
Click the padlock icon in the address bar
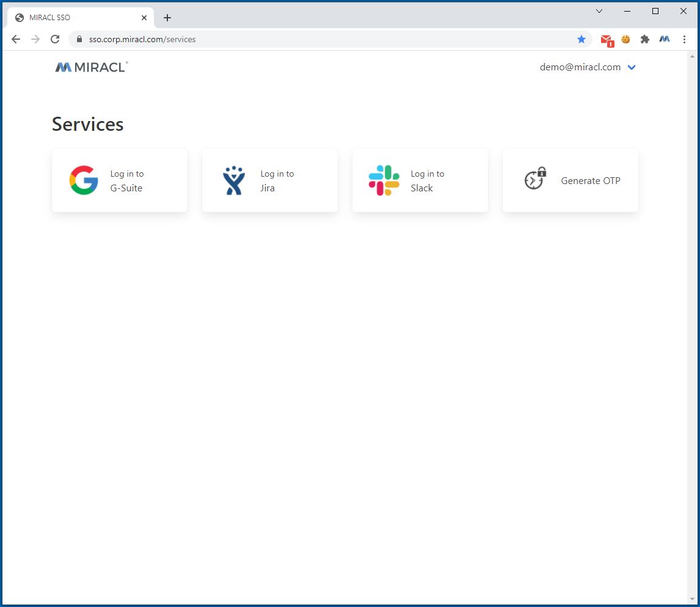tap(79, 39)
